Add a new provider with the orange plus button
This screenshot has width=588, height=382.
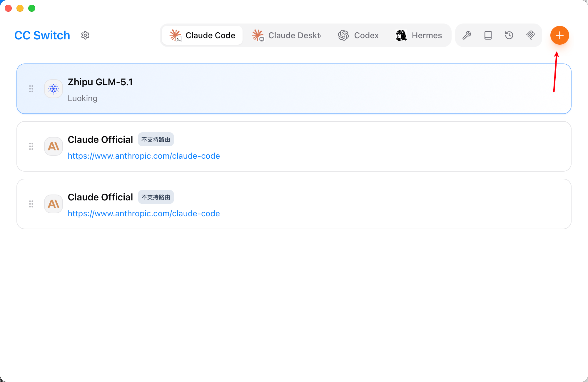pyautogui.click(x=560, y=35)
